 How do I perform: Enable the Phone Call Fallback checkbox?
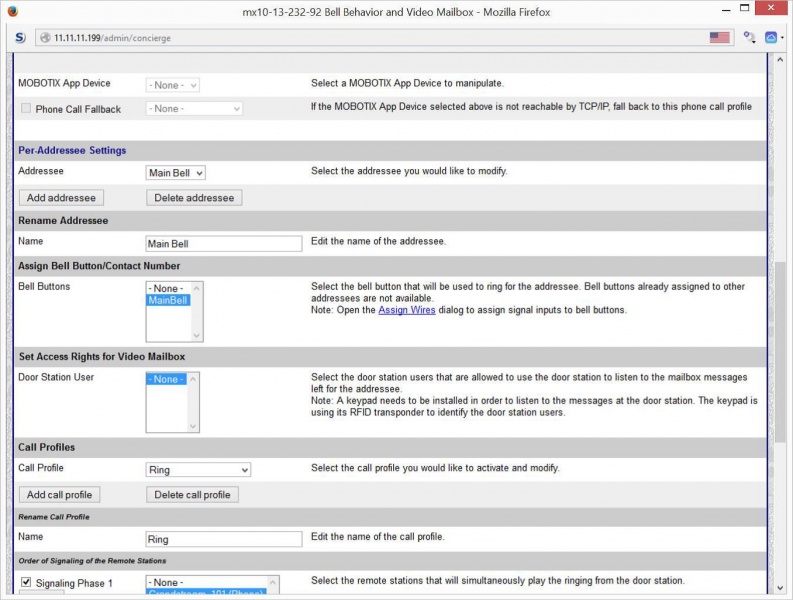pyautogui.click(x=26, y=108)
